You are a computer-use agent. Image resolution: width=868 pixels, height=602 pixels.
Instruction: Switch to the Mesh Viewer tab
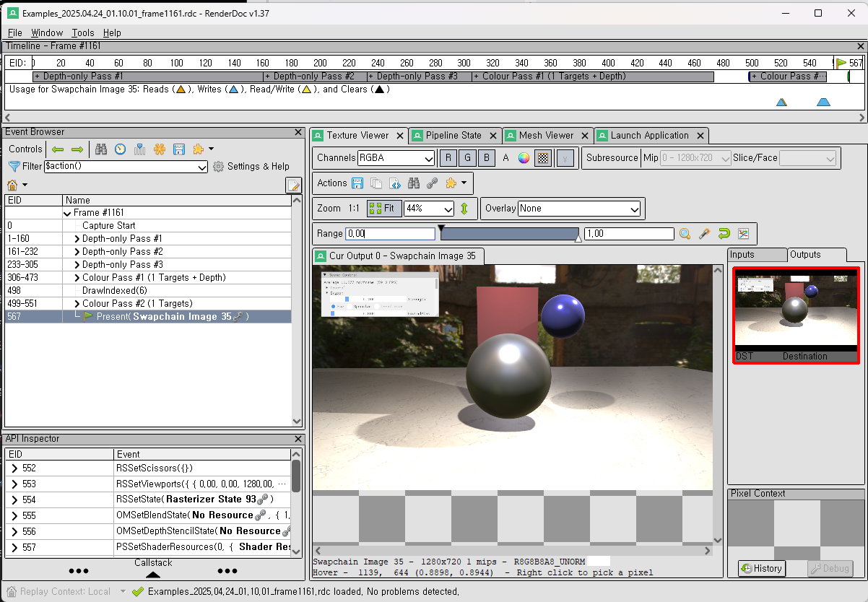(547, 135)
